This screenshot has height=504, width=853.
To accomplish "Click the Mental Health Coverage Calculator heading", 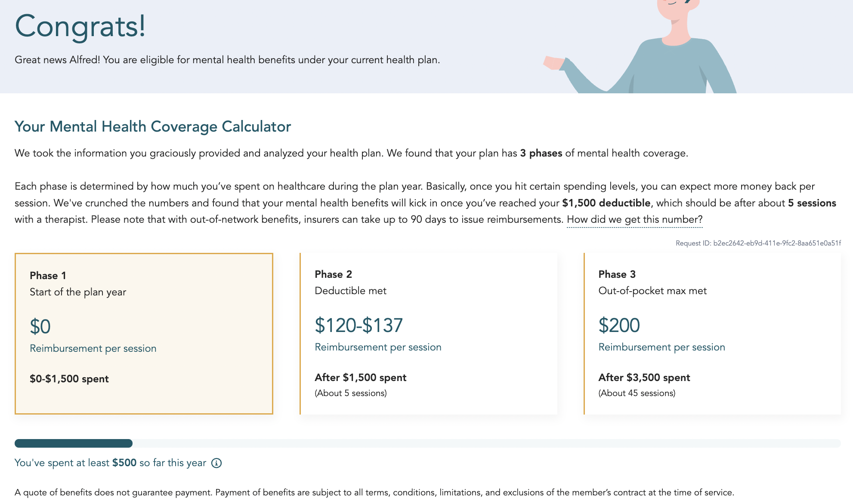I will (x=153, y=126).
